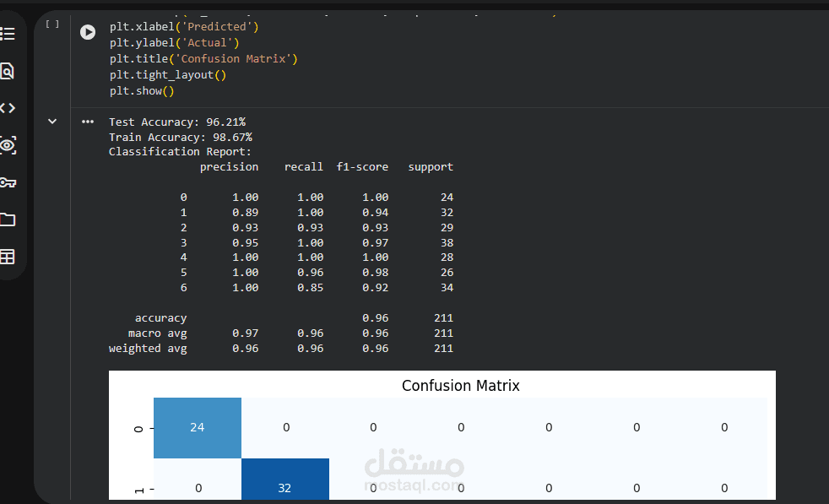Open the Secrets key panel
Viewport: 829px width, 504px height.
pyautogui.click(x=7, y=182)
